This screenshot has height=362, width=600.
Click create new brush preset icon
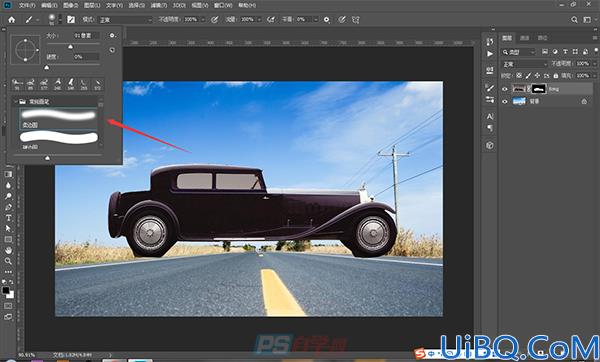coord(112,50)
